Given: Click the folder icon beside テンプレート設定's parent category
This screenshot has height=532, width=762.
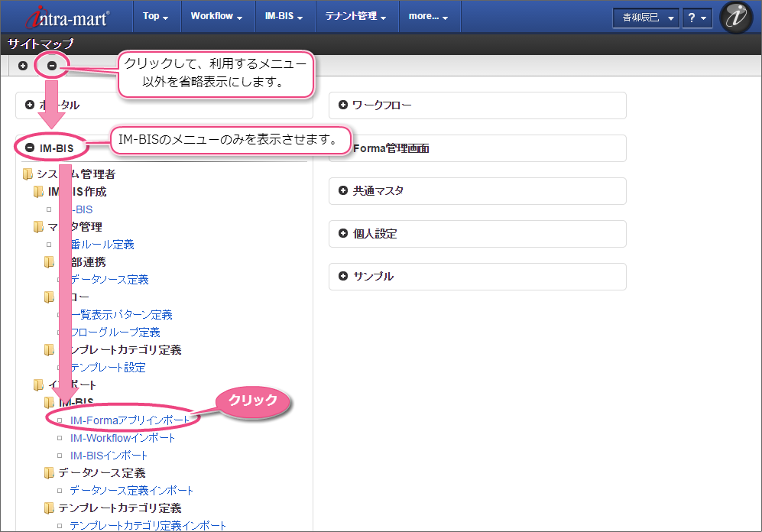Looking at the screenshot, I should pos(49,350).
